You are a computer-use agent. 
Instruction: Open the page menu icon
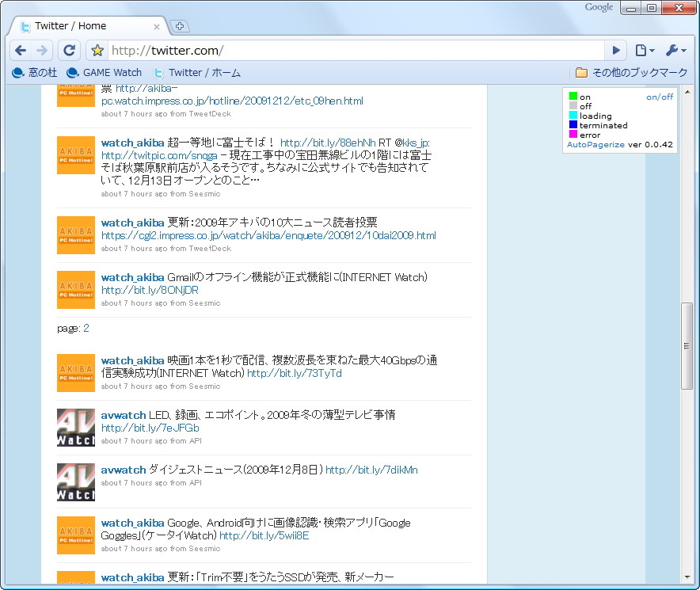643,50
